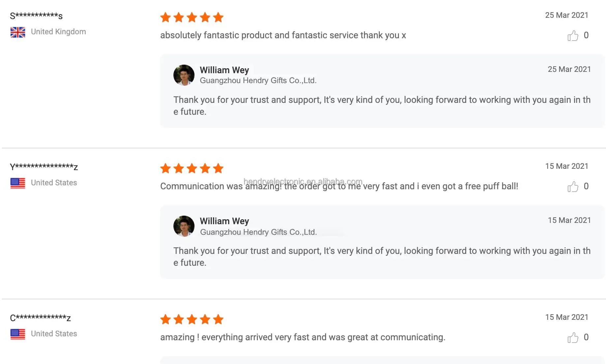Screen dimensions: 606x364
Task: Click US flag beside reviewer C***z
Action: [x=18, y=334]
